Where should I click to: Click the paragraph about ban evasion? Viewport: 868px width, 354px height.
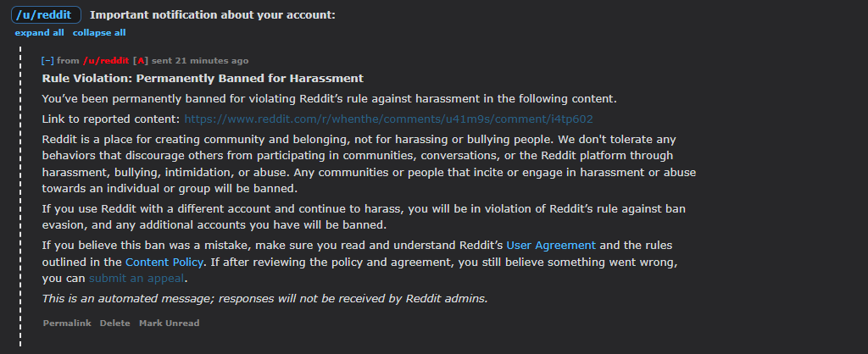[364, 218]
